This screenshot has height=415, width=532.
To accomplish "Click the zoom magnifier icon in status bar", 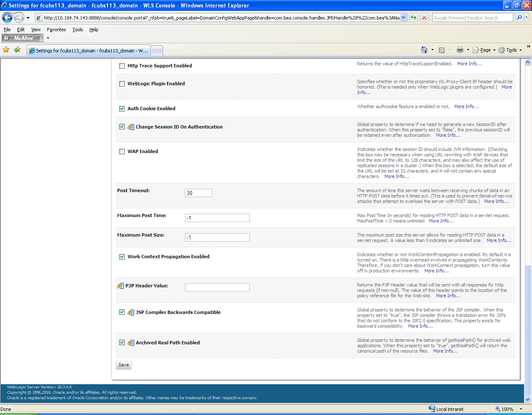I will 498,409.
